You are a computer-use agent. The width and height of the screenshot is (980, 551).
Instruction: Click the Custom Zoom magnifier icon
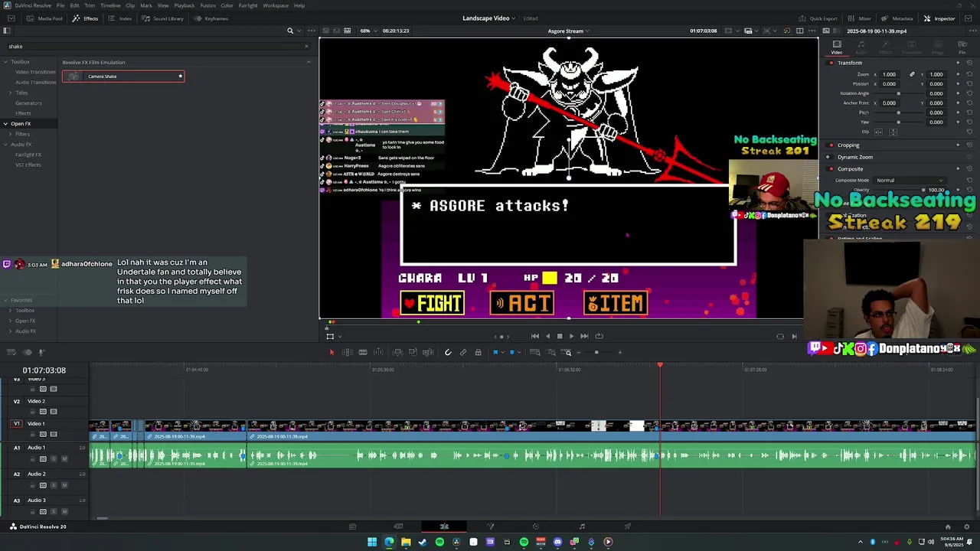[x=567, y=352]
